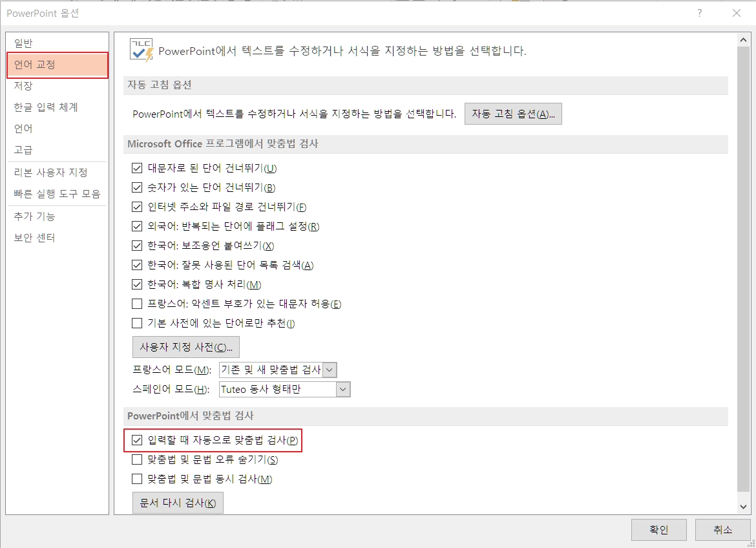Viewport: 756px width, 548px height.
Task: Open 리본 사용자 지정 settings
Action: (57, 172)
